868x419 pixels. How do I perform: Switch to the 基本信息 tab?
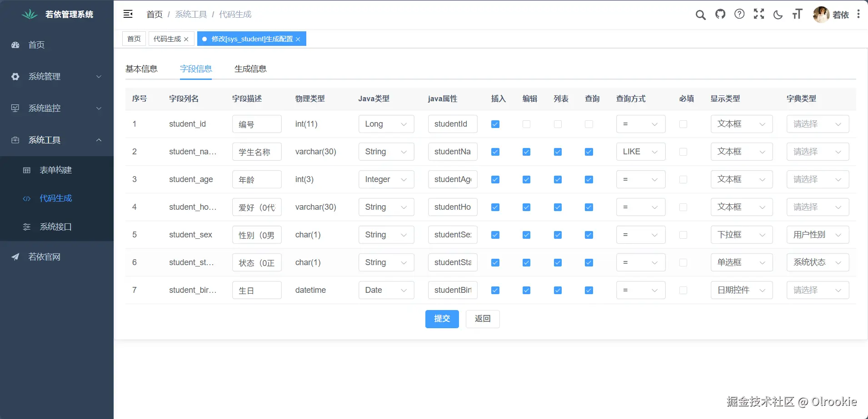(141, 69)
